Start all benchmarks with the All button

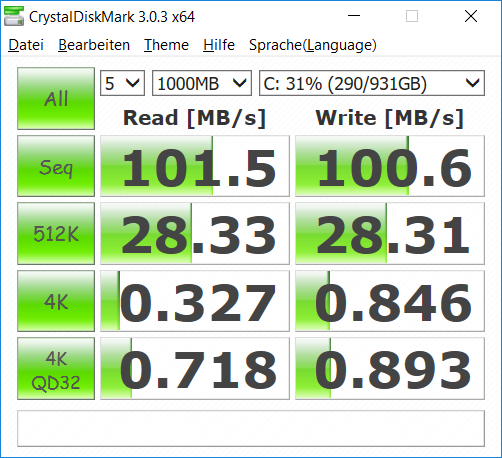56,98
